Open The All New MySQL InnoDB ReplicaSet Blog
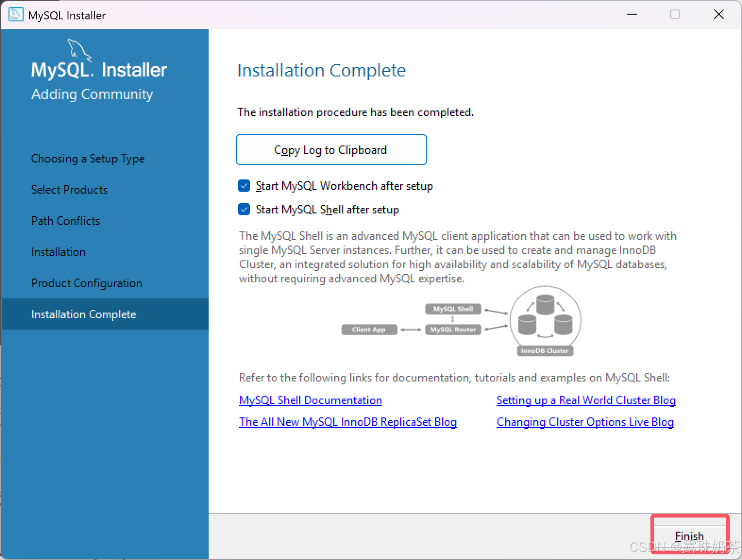The width and height of the screenshot is (742, 560). (348, 422)
